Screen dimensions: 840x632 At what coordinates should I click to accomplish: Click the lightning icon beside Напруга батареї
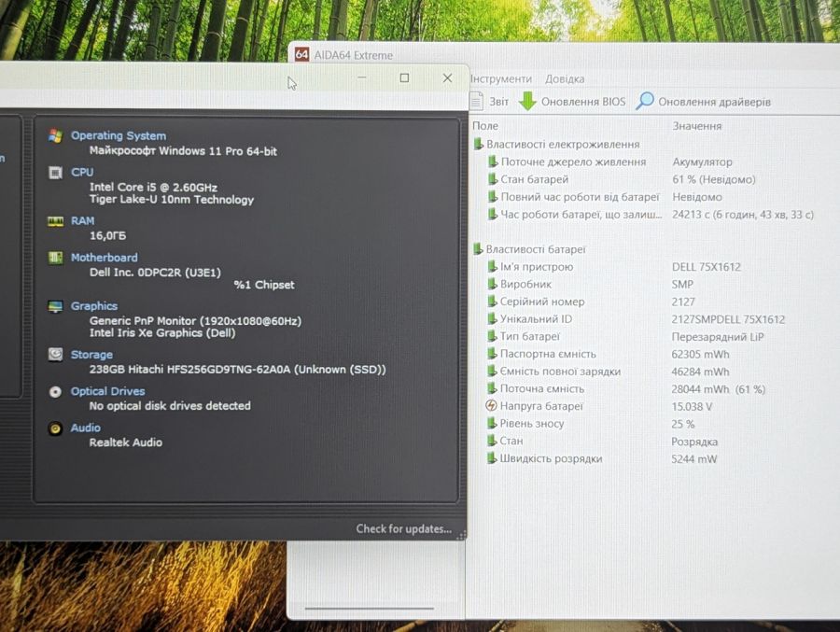(x=491, y=406)
